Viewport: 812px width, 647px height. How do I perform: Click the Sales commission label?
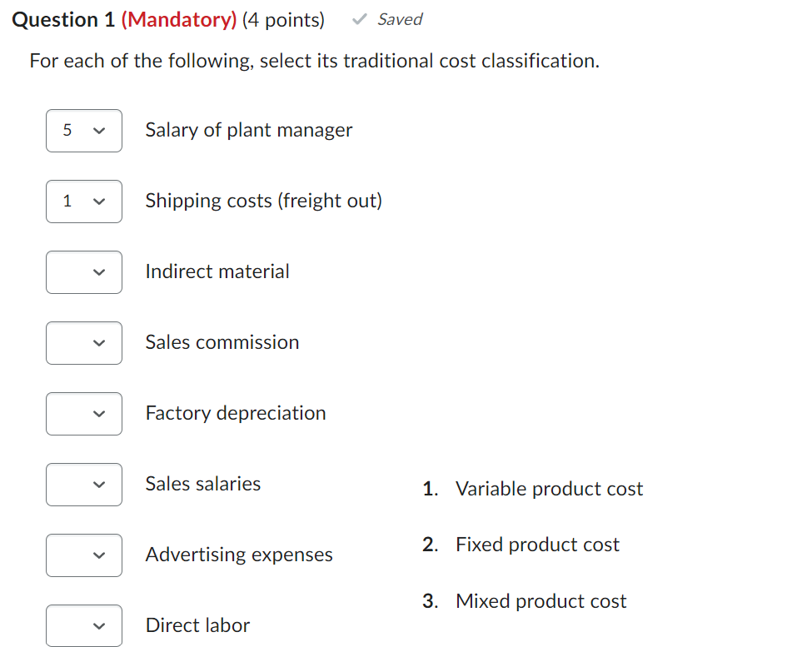coord(222,342)
